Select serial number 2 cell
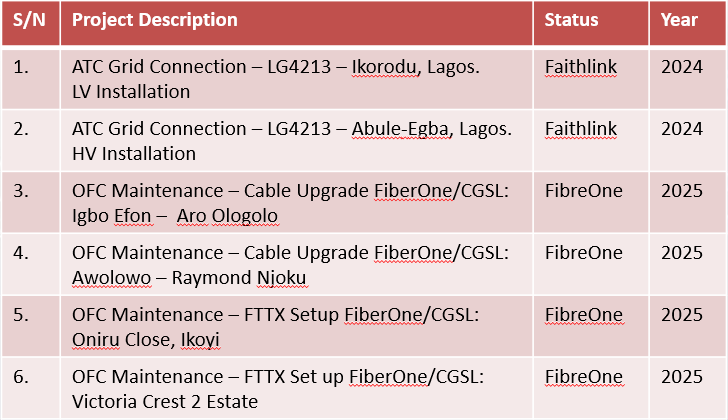Screen dimensions: 728x420 (21, 130)
